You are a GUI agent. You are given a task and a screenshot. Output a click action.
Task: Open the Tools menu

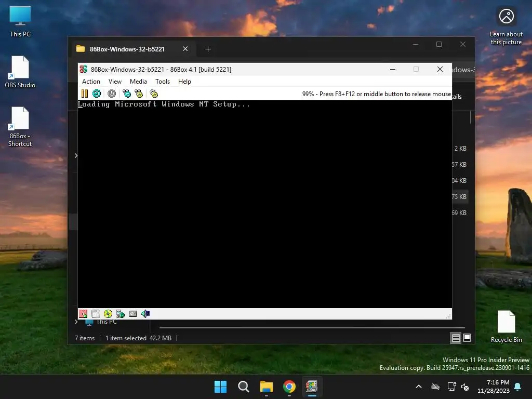coord(163,82)
